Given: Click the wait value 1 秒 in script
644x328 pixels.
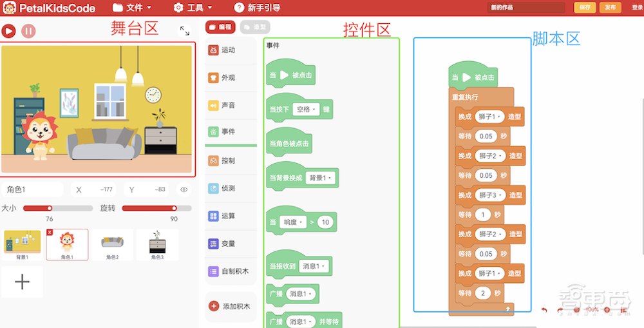Looking at the screenshot, I should click(x=482, y=215).
